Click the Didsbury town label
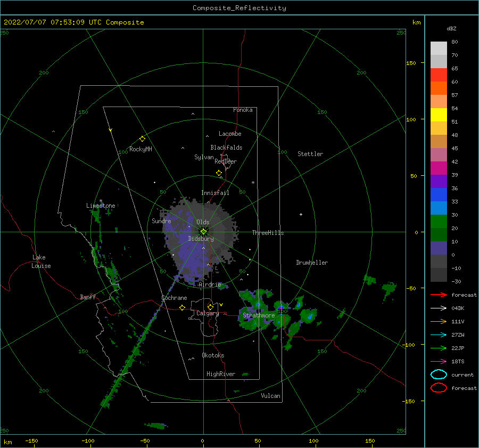This screenshot has width=479, height=448. tap(201, 239)
